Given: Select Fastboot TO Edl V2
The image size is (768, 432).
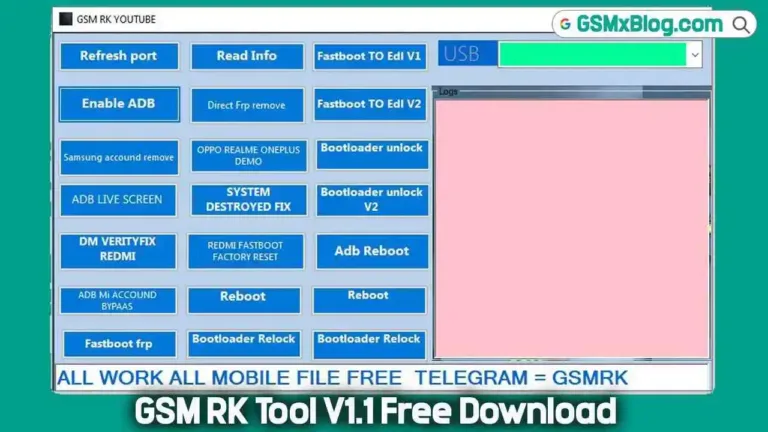Looking at the screenshot, I should (x=369, y=104).
